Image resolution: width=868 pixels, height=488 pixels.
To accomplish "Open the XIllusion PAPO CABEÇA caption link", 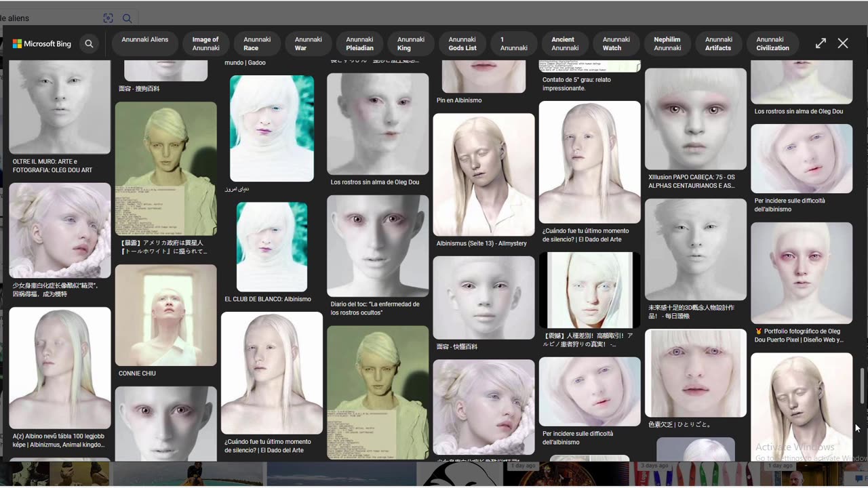I will 692,181.
